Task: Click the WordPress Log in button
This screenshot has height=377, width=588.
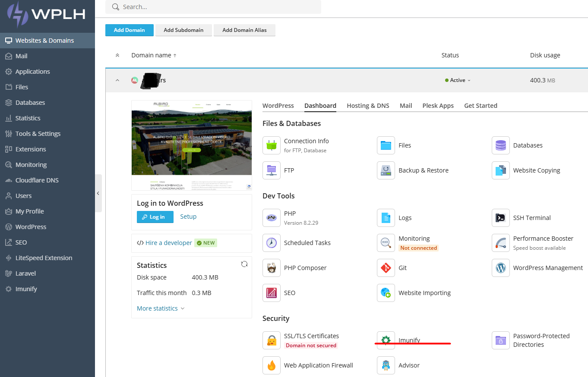Action: tap(155, 217)
